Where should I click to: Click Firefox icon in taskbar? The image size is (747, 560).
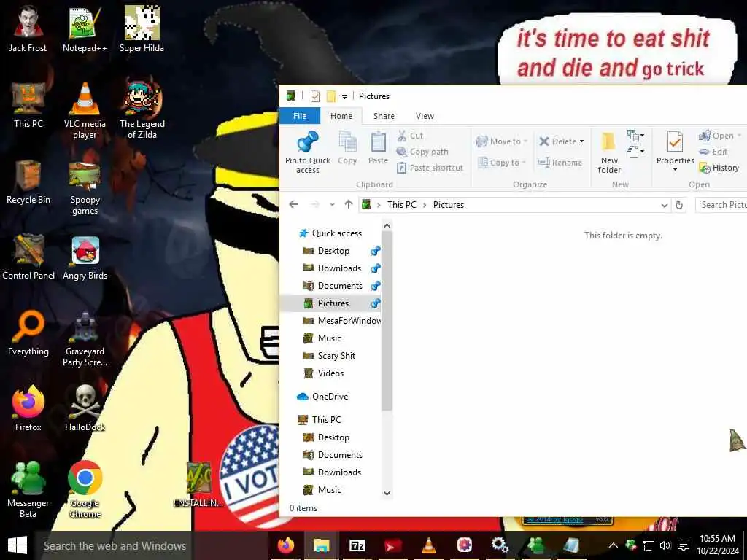(x=286, y=545)
